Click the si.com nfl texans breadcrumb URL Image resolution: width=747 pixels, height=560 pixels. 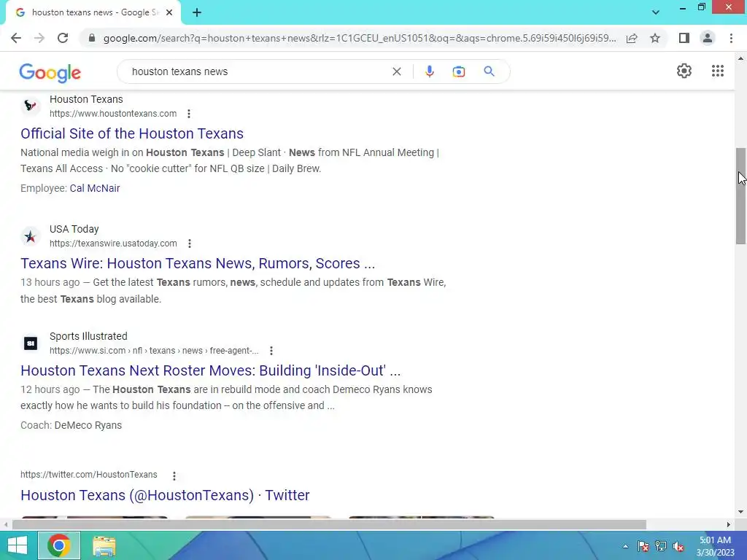154,351
